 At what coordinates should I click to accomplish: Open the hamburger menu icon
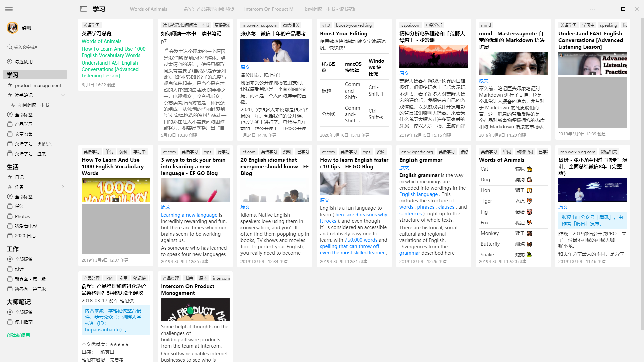coord(9,9)
